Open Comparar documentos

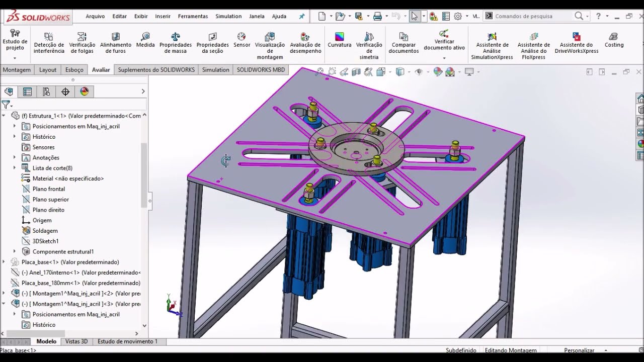pyautogui.click(x=404, y=44)
